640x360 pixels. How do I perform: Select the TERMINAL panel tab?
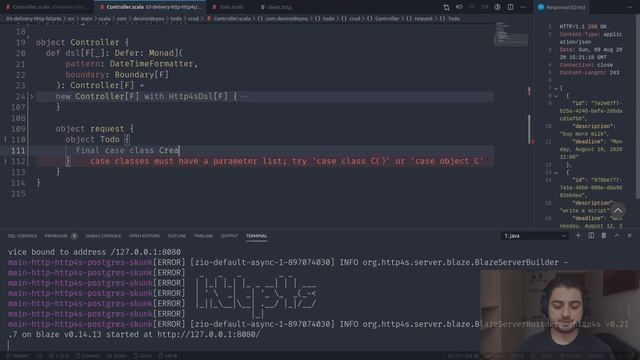click(256, 236)
